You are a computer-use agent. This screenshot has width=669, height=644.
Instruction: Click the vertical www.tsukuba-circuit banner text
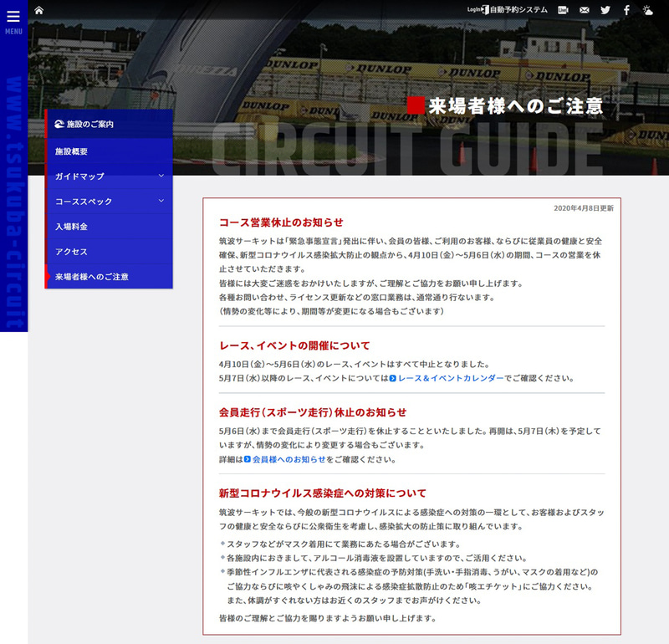point(13,209)
